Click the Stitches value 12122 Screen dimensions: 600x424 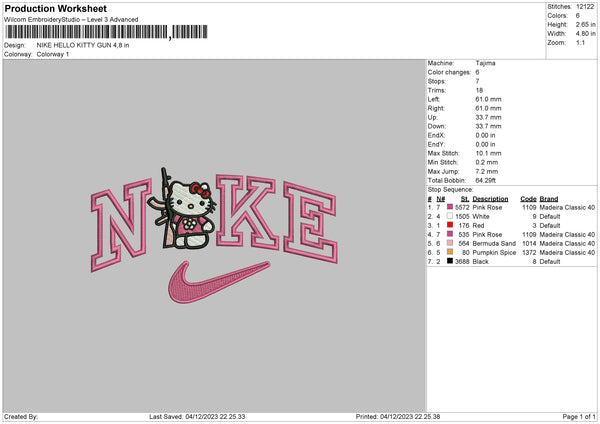point(585,7)
